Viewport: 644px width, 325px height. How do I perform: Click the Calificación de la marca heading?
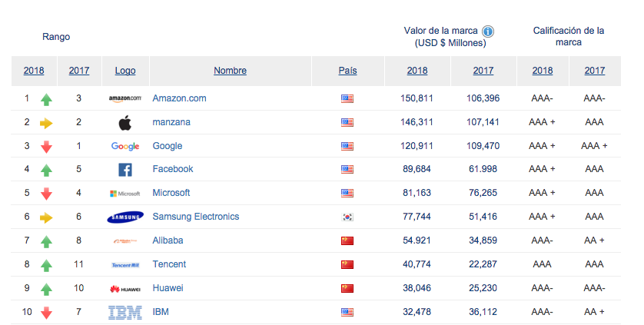569,36
